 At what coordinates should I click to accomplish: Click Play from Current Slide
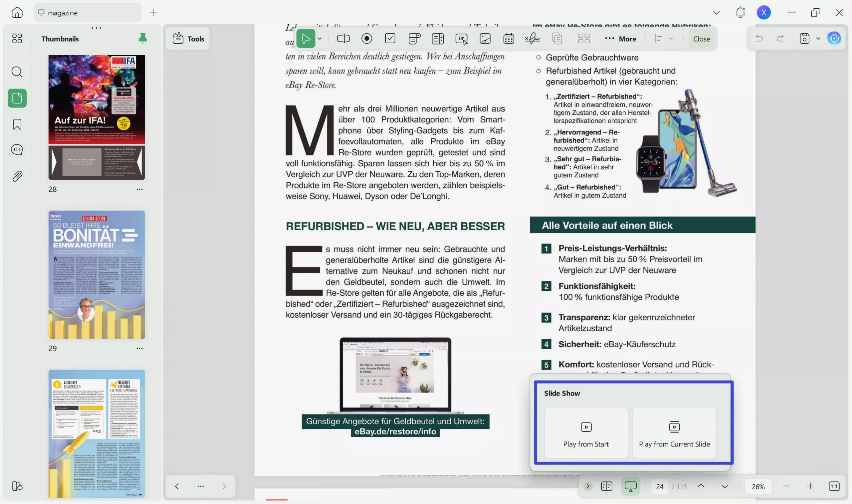674,434
